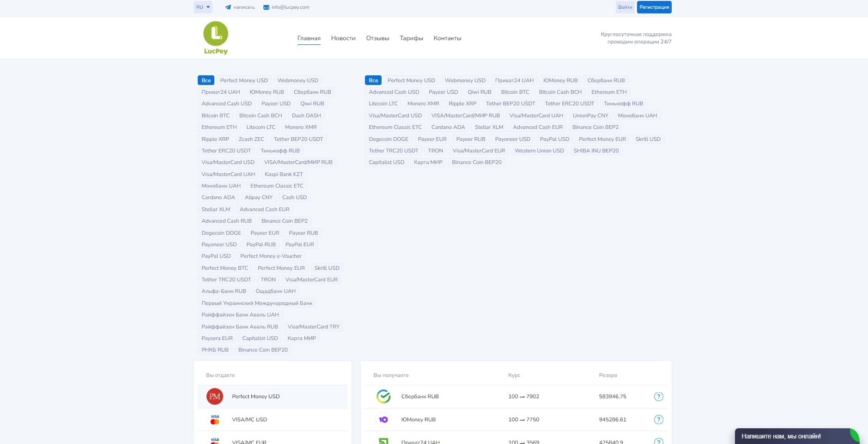The width and height of the screenshot is (868, 444).
Task: Filter right list by Skrill USD
Action: (x=648, y=139)
